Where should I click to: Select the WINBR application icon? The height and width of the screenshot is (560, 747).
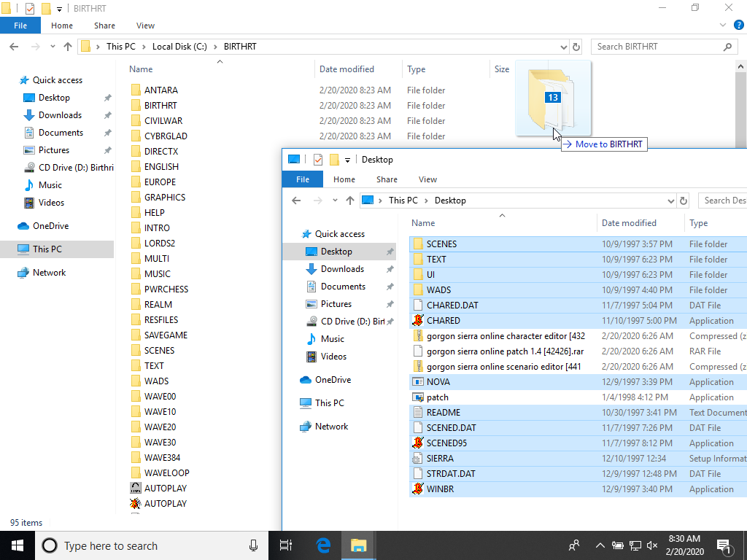418,489
